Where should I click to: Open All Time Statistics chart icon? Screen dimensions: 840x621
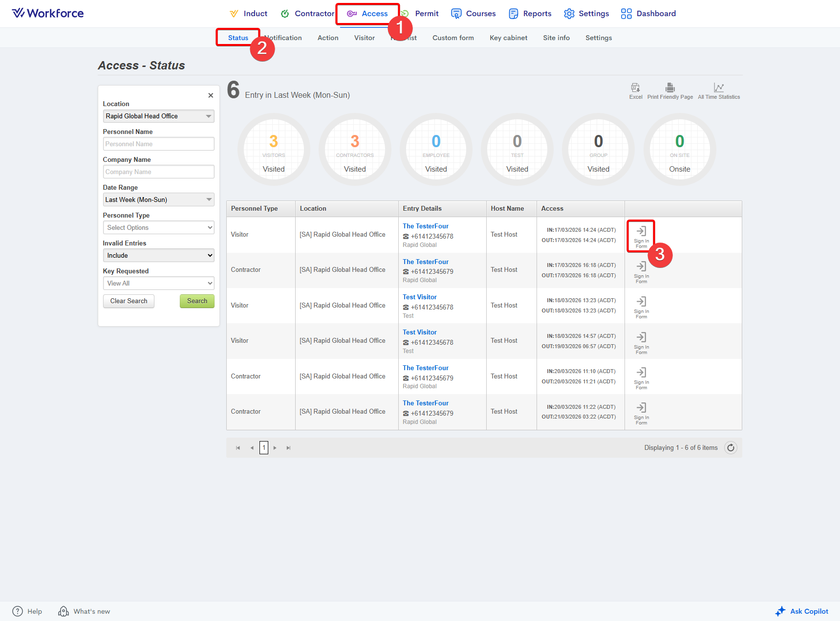coord(718,88)
